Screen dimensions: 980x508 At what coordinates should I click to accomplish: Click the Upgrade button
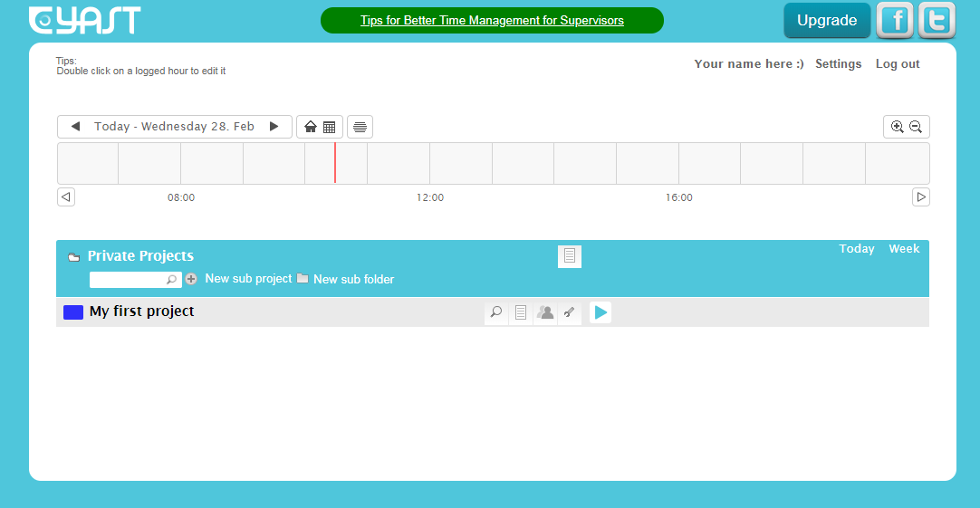(x=827, y=20)
